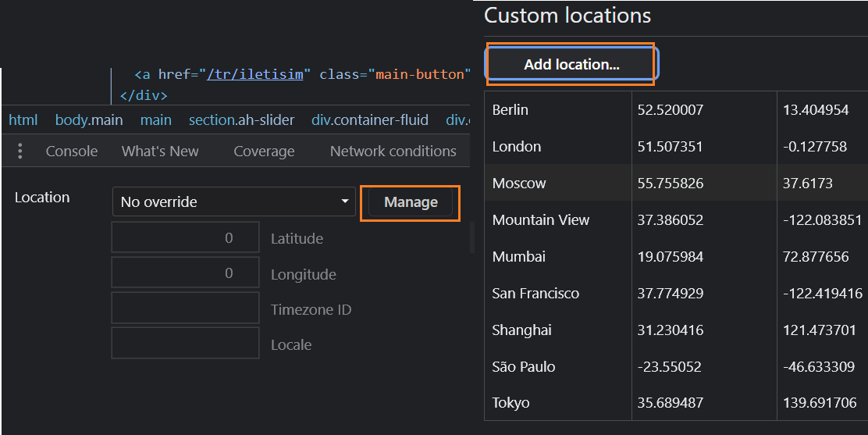Click Berlin latitude value 52.520007
The height and width of the screenshot is (435, 868).
pyautogui.click(x=670, y=109)
